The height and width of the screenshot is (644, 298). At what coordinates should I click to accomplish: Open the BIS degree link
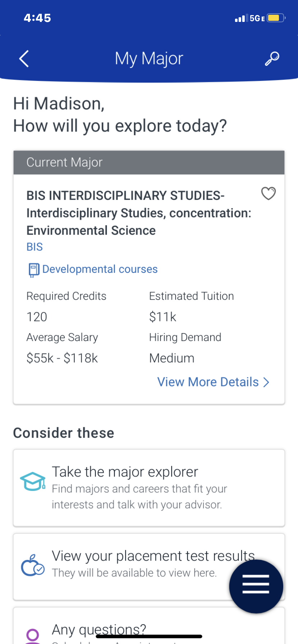point(35,247)
